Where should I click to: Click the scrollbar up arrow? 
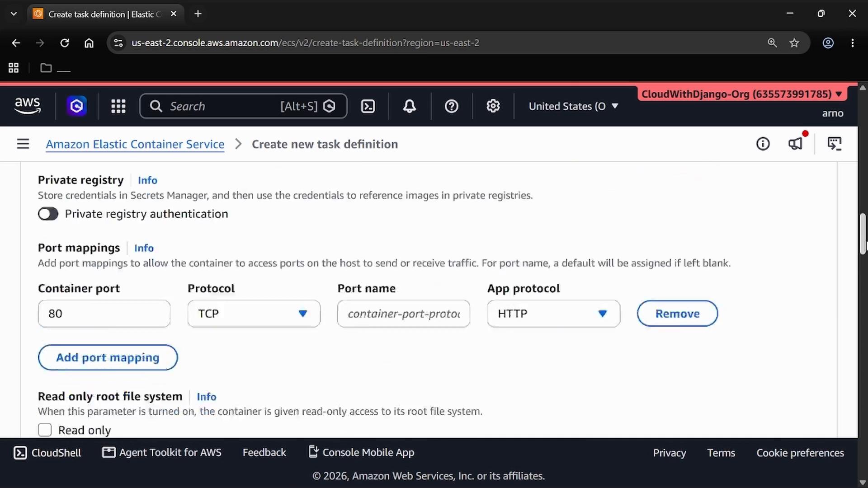863,87
